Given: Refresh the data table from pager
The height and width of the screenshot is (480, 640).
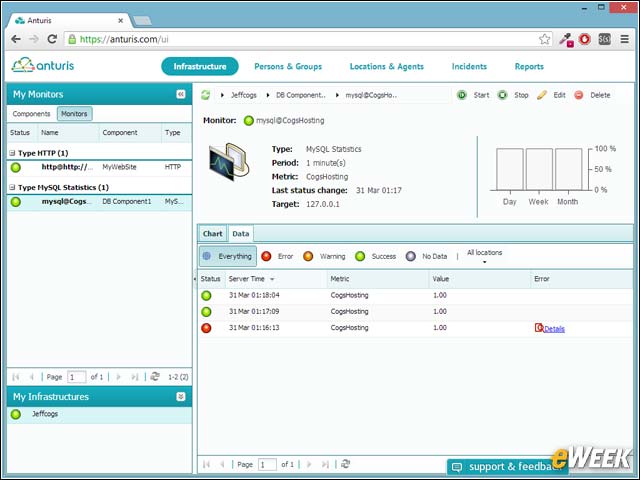Looking at the screenshot, I should [345, 464].
